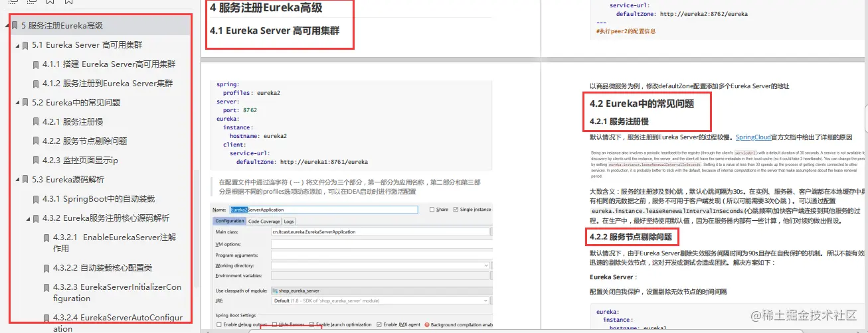Click page subheading '4.2.2 服务节点剔除问题'
868x333 pixels.
[631, 237]
